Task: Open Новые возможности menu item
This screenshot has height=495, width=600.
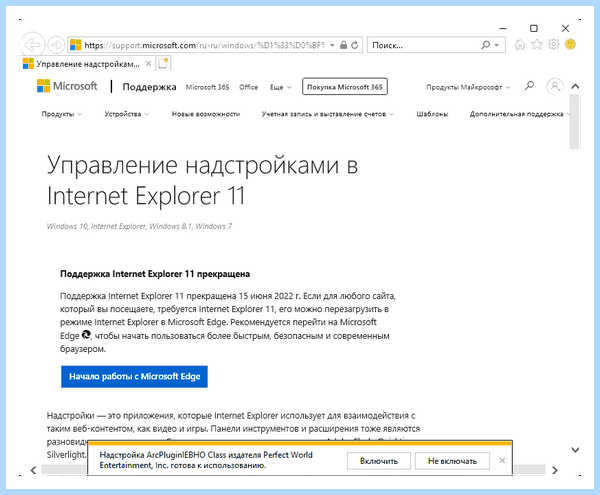Action: tap(206, 114)
